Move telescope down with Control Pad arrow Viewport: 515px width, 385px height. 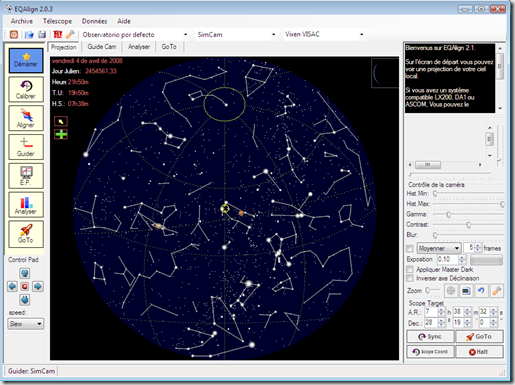click(25, 299)
